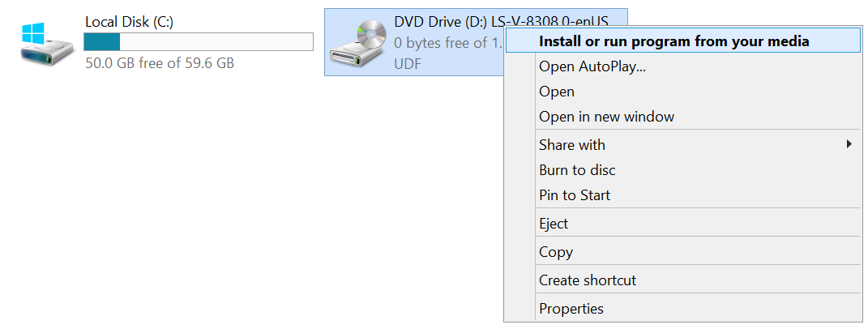Click the DVD Drive disc icon
The width and height of the screenshot is (868, 329).
click(x=359, y=42)
